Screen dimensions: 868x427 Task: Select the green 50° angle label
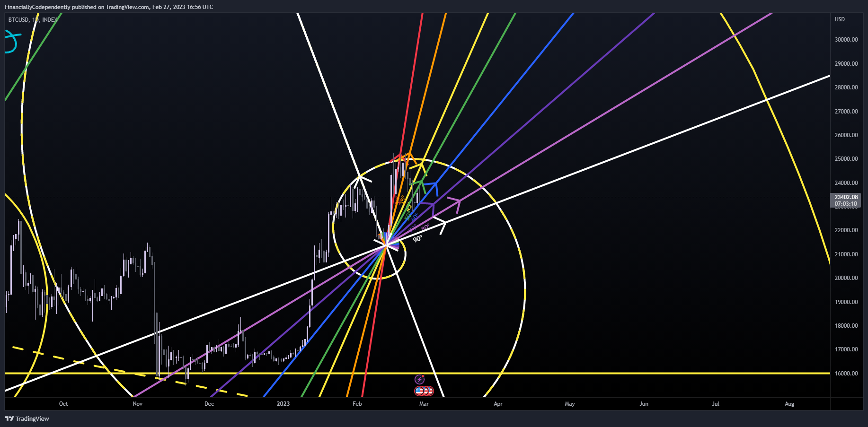click(407, 216)
